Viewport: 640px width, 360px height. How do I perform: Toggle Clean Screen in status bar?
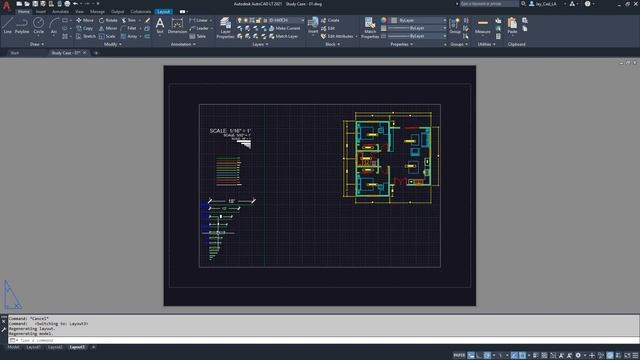(x=627, y=356)
